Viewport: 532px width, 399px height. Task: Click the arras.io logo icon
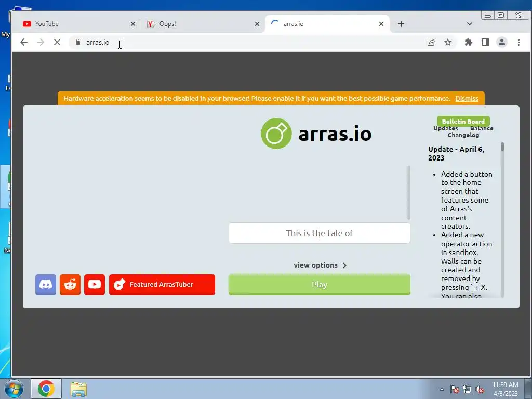click(276, 134)
